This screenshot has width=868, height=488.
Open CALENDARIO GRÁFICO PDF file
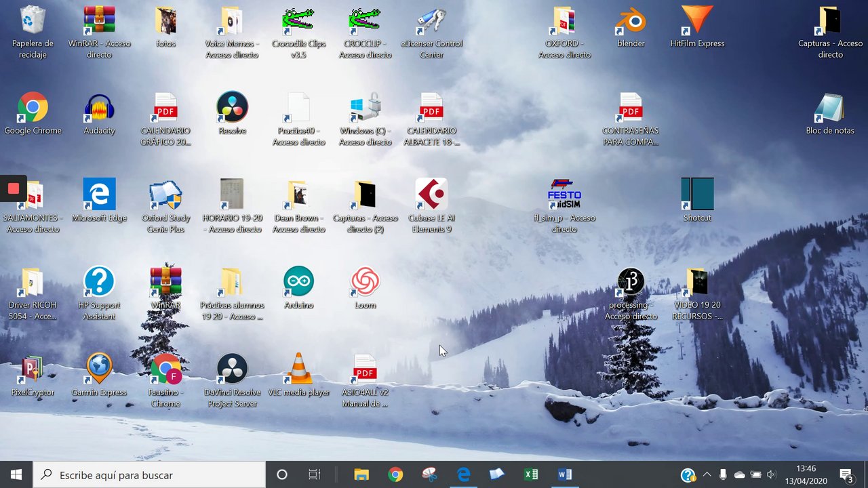click(x=165, y=119)
